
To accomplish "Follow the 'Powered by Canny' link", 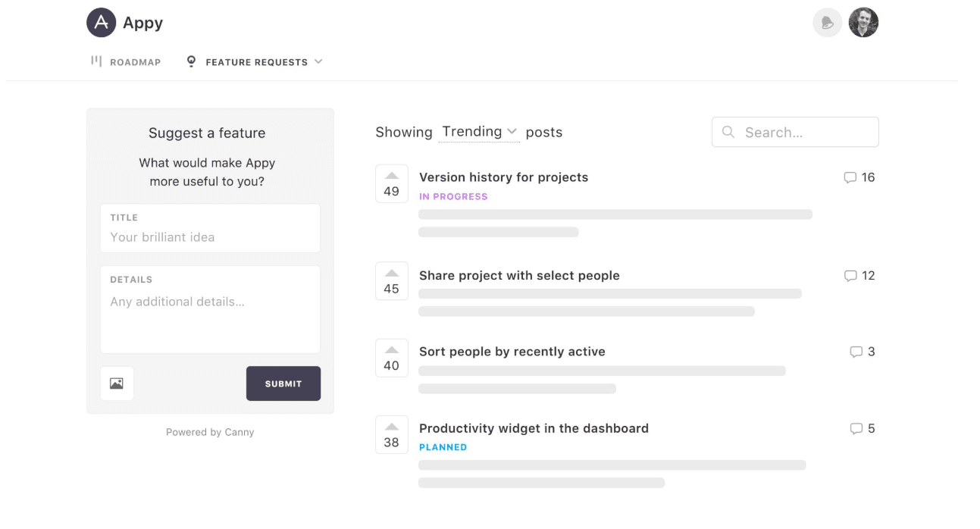I will click(210, 432).
